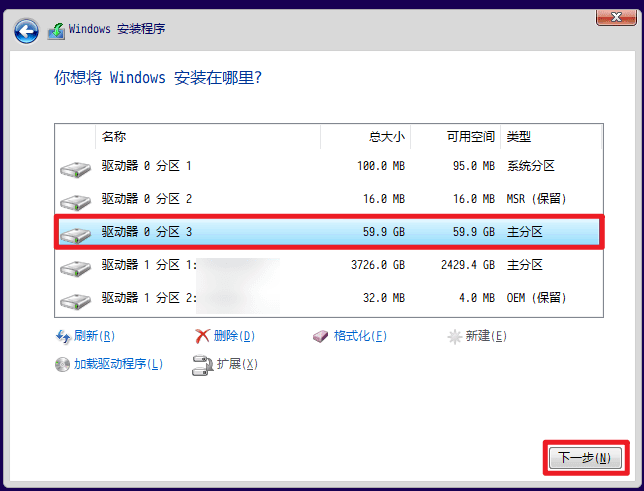644x491 pixels.
Task: Click the drive icon for 驱动器 0 分区 2
Action: pyautogui.click(x=75, y=202)
